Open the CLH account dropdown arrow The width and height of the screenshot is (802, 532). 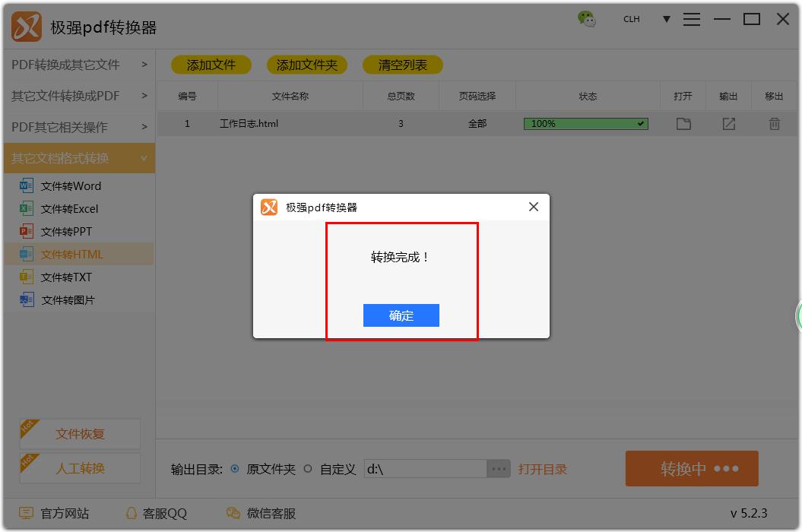tap(667, 19)
